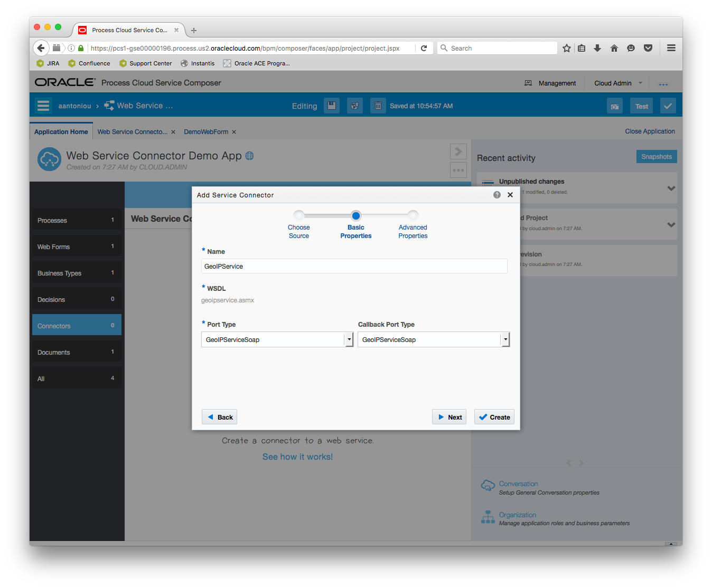The image size is (712, 588).
Task: Open help in Add Service Connector dialog
Action: click(497, 195)
